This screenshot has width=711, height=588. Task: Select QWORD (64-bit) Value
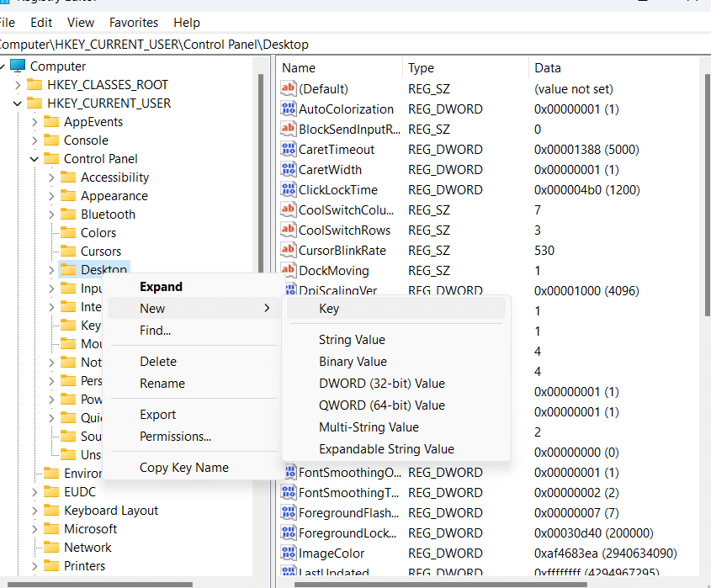point(396,405)
